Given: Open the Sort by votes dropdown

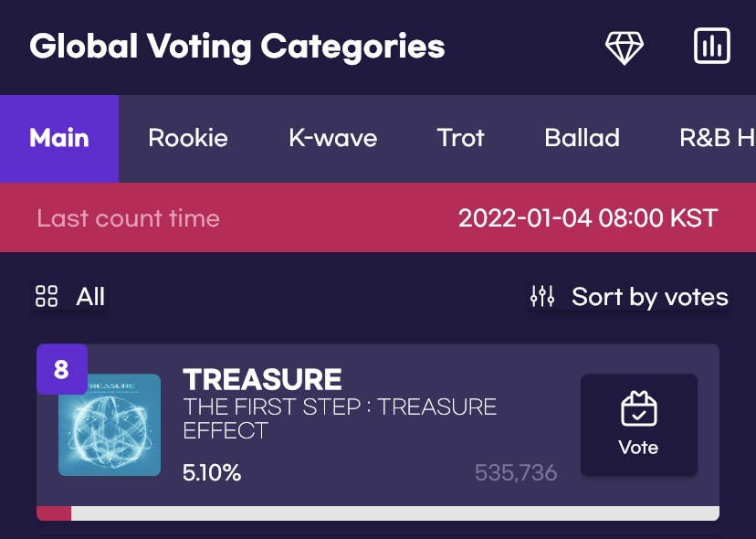Looking at the screenshot, I should coord(649,297).
